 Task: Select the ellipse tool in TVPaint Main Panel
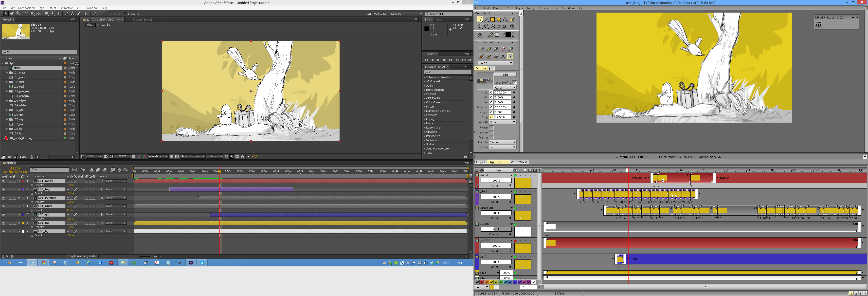coord(499,19)
